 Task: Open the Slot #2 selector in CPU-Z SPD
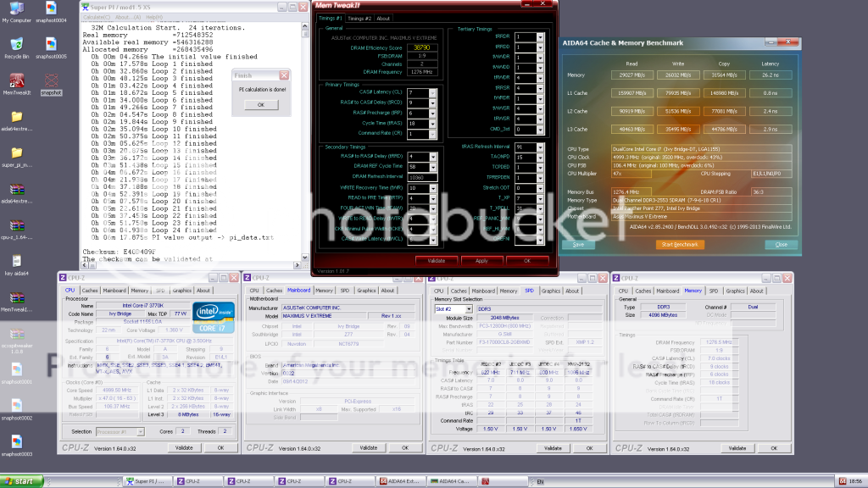point(453,308)
